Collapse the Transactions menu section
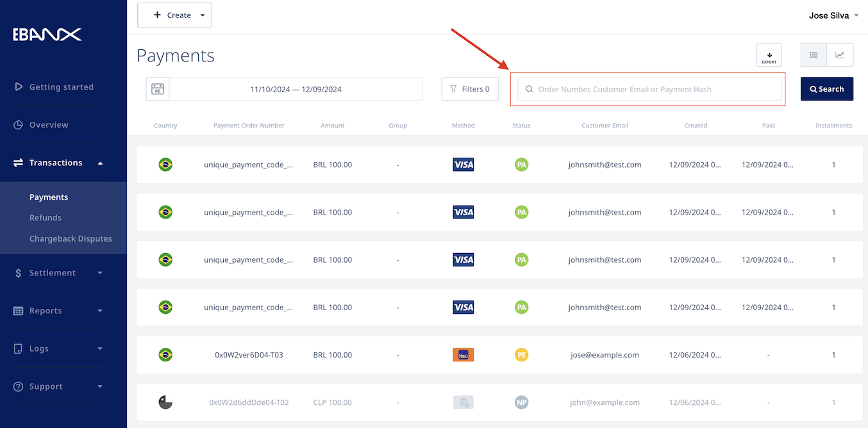The height and width of the screenshot is (428, 868). 99,163
